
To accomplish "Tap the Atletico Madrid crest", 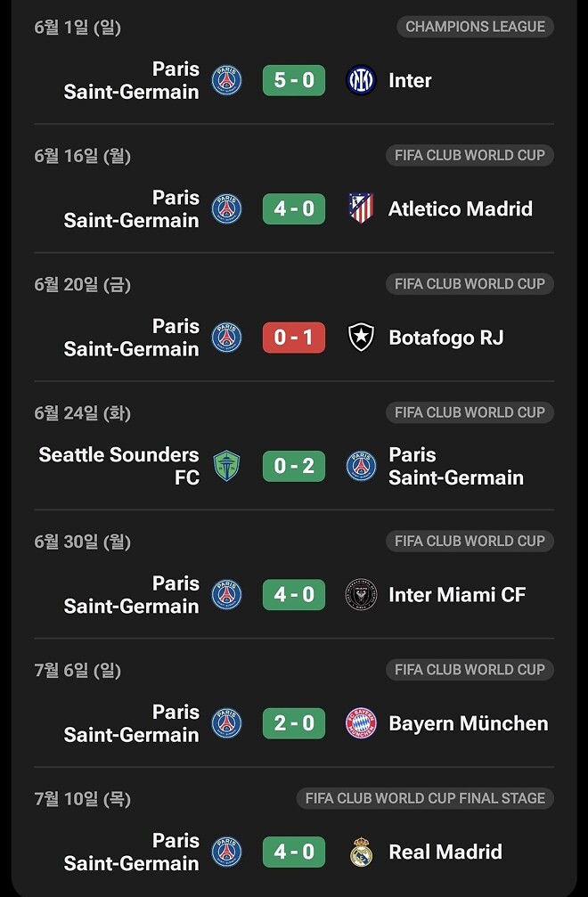I will (361, 208).
